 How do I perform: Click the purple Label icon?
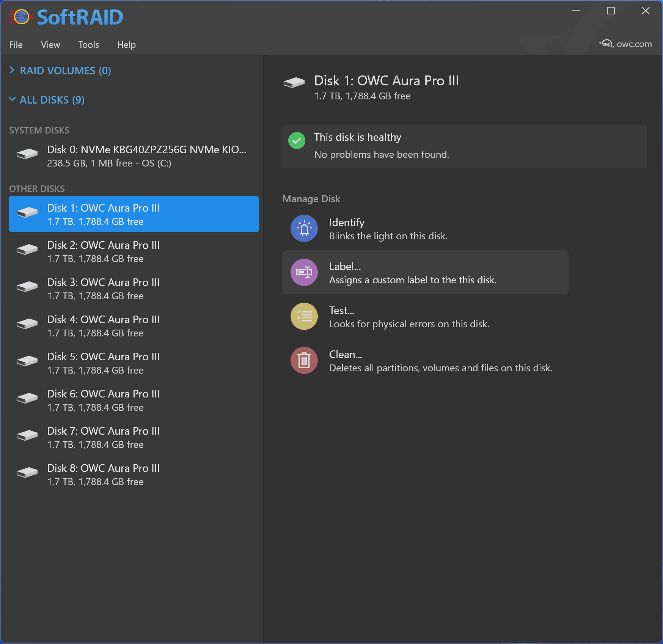click(304, 272)
